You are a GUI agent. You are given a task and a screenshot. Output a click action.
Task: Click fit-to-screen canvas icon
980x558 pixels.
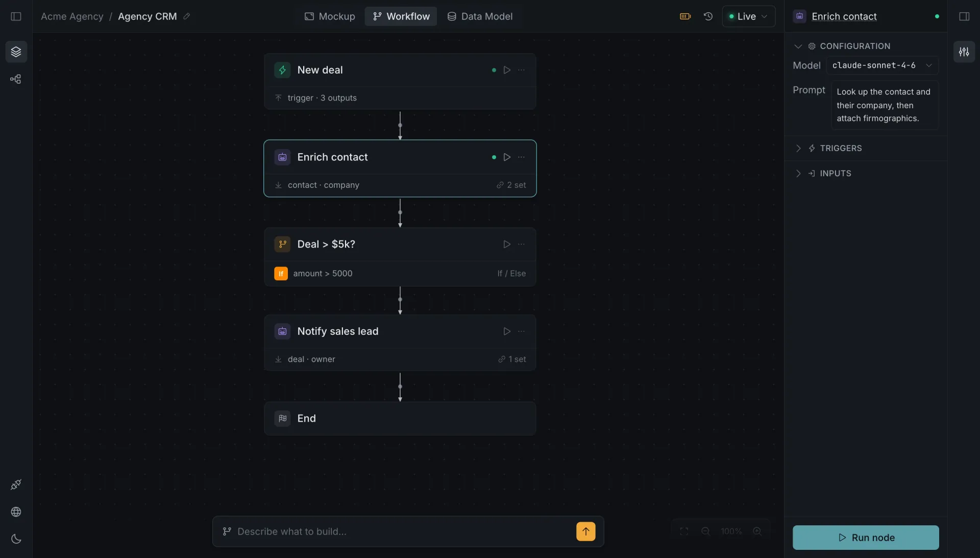click(684, 531)
